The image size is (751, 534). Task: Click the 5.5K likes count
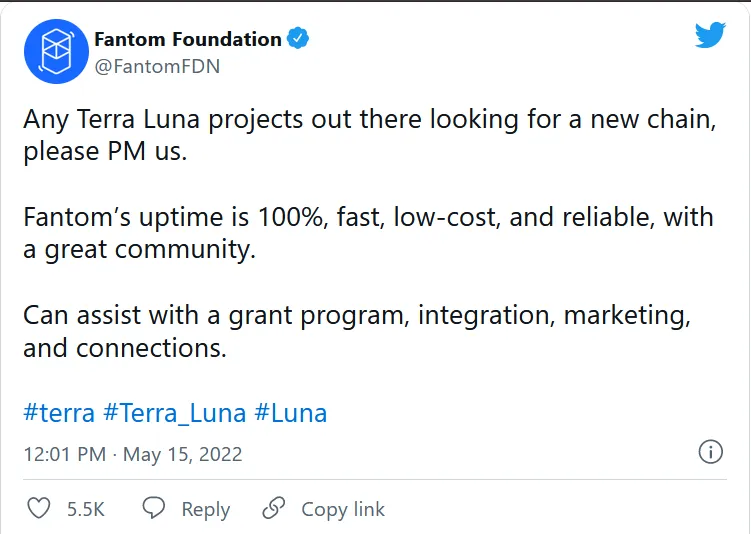[x=86, y=509]
